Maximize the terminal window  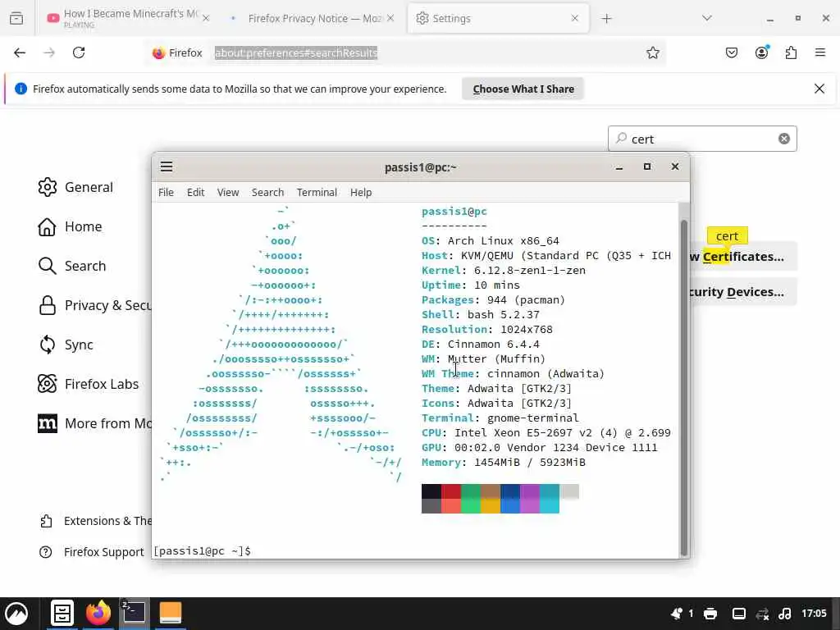coord(647,167)
